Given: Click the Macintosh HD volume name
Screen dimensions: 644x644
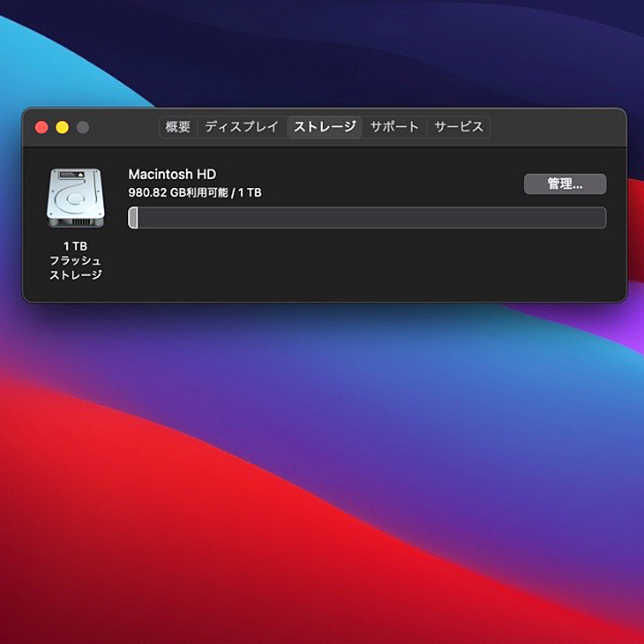Looking at the screenshot, I should pyautogui.click(x=172, y=175).
